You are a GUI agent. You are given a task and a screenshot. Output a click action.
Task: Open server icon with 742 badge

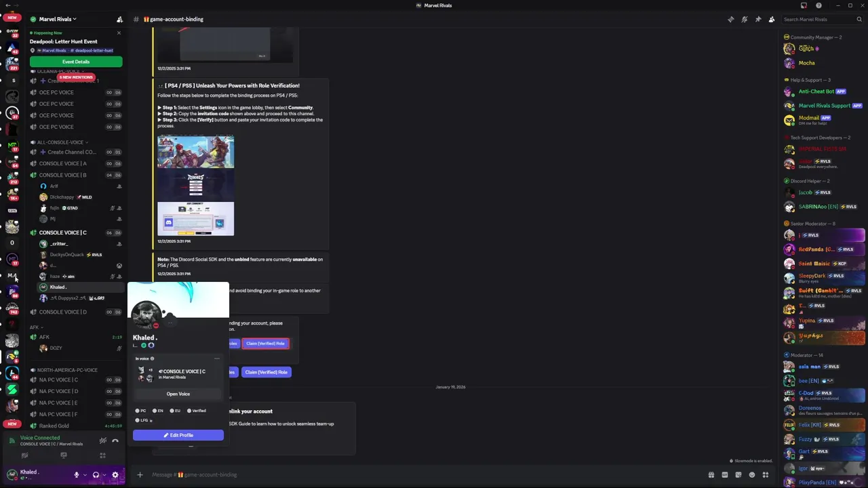[x=12, y=308]
